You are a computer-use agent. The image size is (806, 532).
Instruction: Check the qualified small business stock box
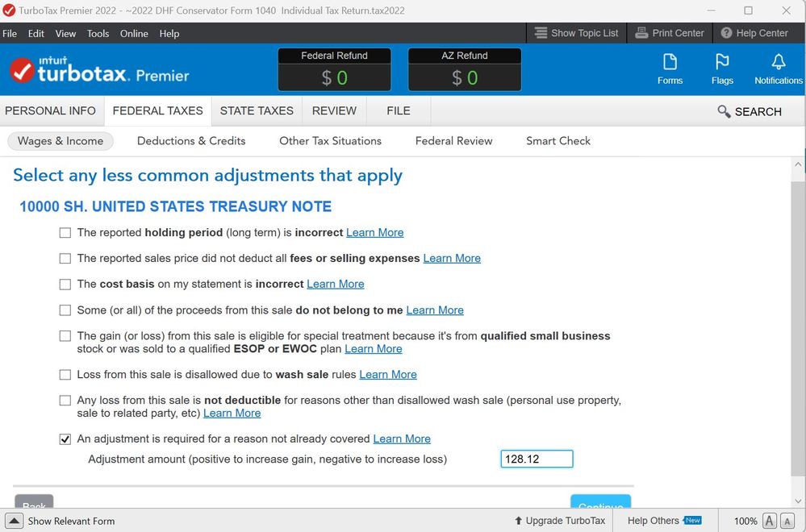[x=65, y=336]
